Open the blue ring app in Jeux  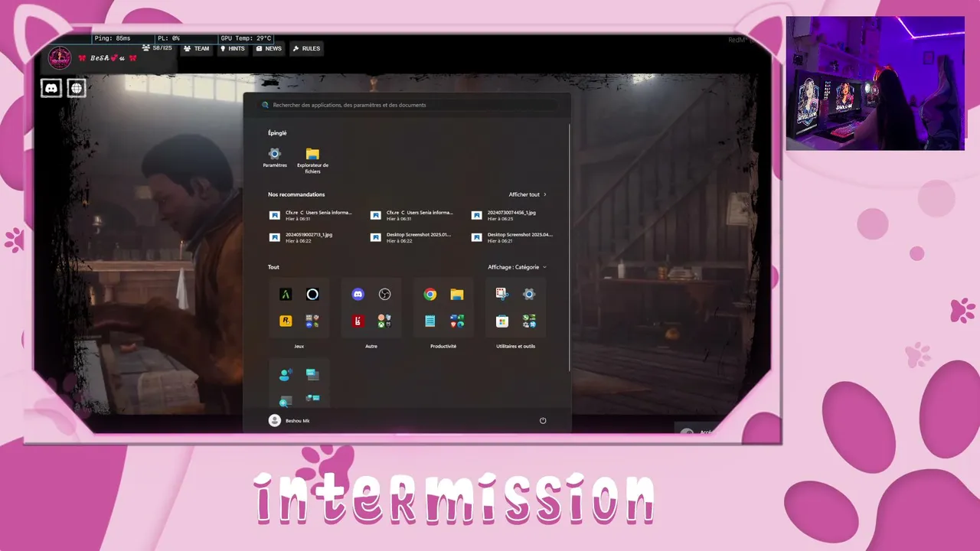(312, 295)
